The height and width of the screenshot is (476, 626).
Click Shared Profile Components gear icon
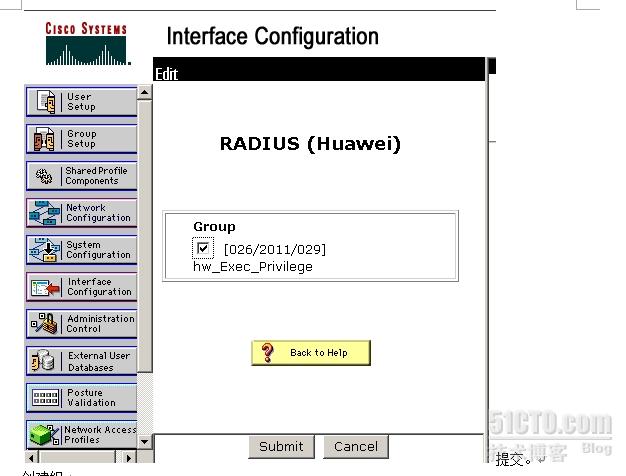tap(44, 176)
